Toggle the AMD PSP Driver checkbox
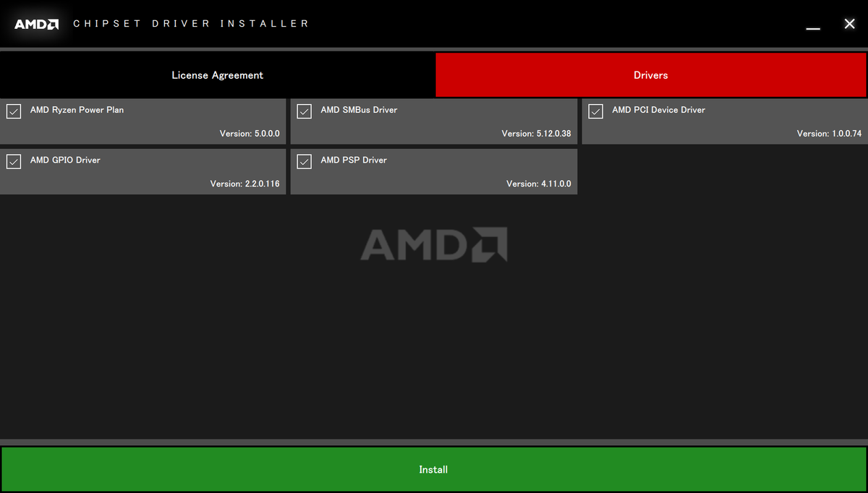868x493 pixels. click(x=305, y=161)
